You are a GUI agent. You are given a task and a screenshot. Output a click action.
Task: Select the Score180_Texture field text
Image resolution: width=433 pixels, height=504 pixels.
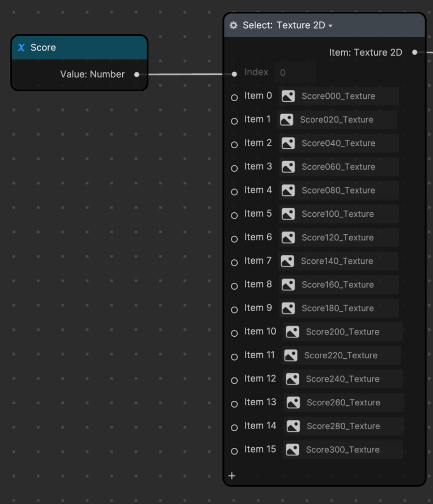(338, 308)
